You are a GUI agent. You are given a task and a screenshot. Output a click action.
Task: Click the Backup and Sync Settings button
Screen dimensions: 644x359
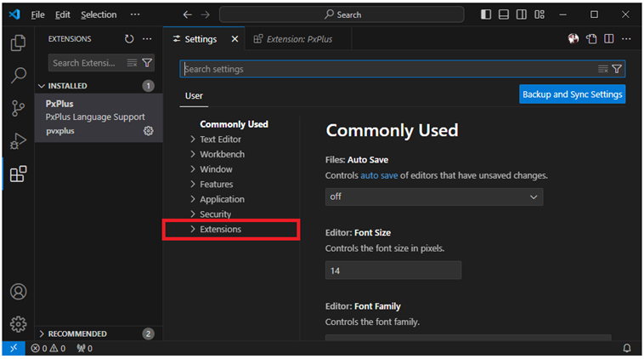click(572, 94)
